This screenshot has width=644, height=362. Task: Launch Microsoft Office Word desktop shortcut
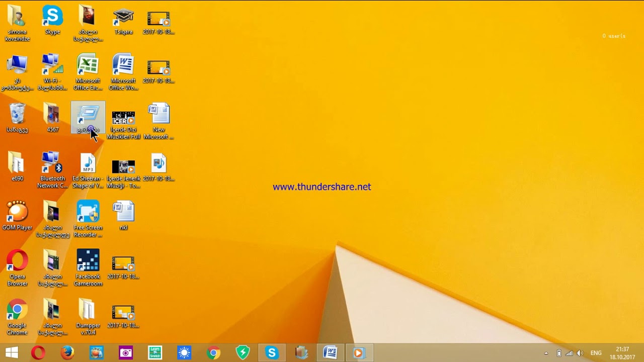[123, 72]
